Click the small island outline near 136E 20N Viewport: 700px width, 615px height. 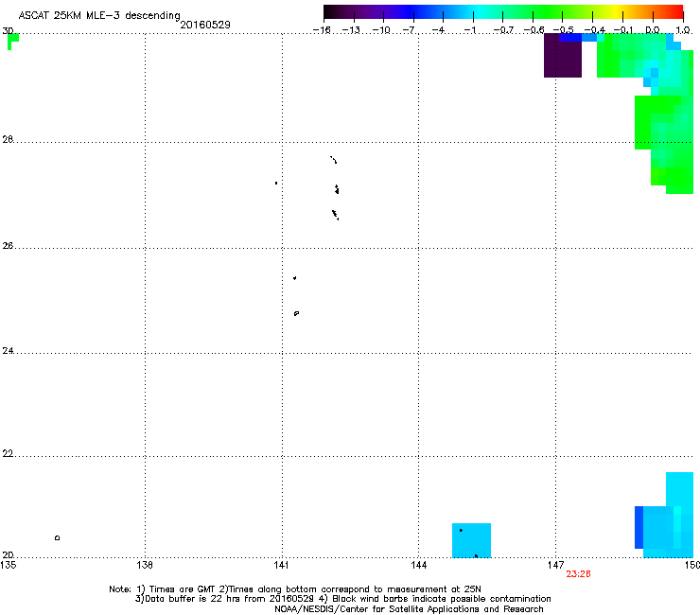coord(57,537)
